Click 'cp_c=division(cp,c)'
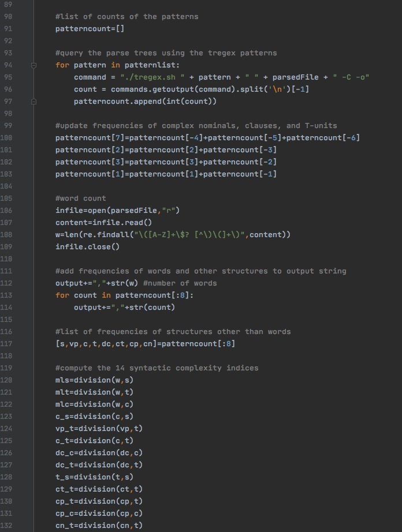 (x=99, y=514)
